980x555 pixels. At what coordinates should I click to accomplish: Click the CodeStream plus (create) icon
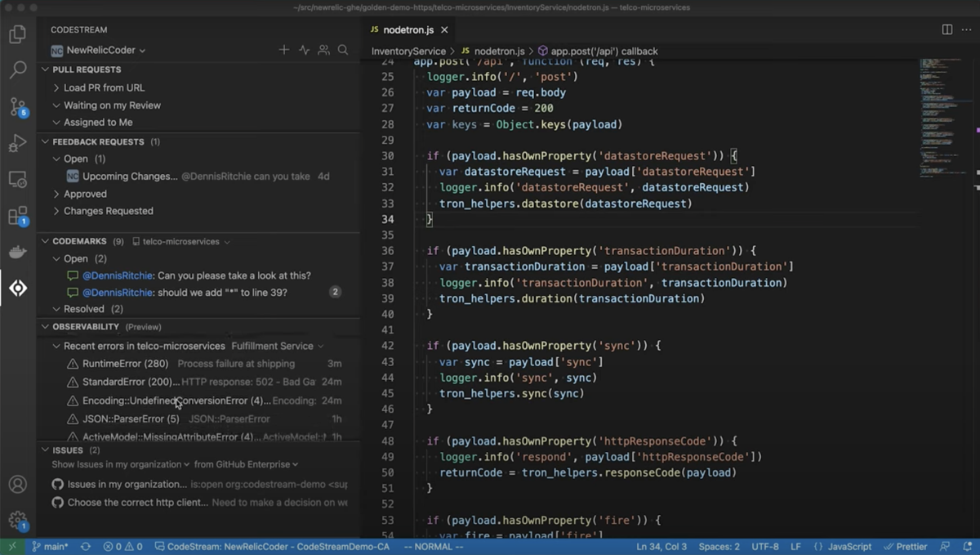(284, 50)
